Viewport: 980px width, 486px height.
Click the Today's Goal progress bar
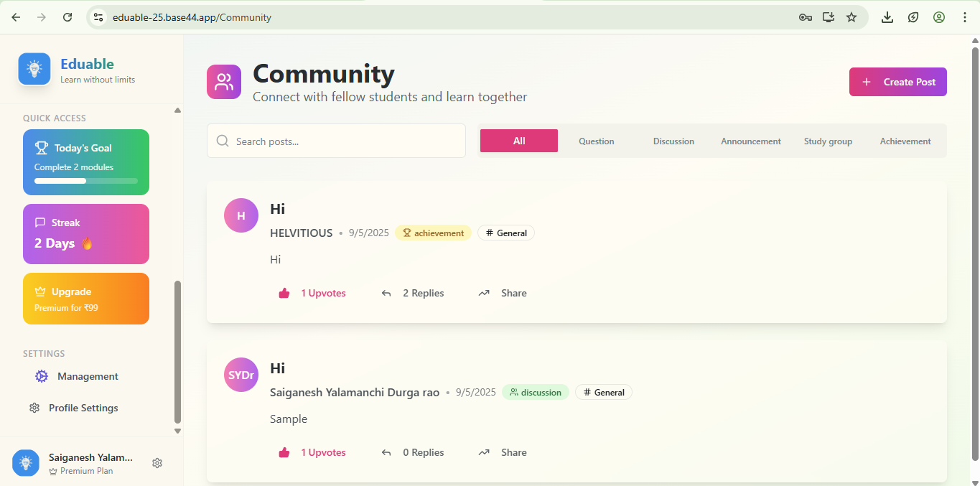[86, 181]
